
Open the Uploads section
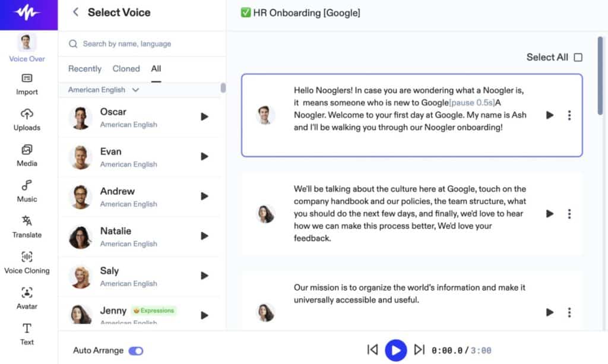27,119
